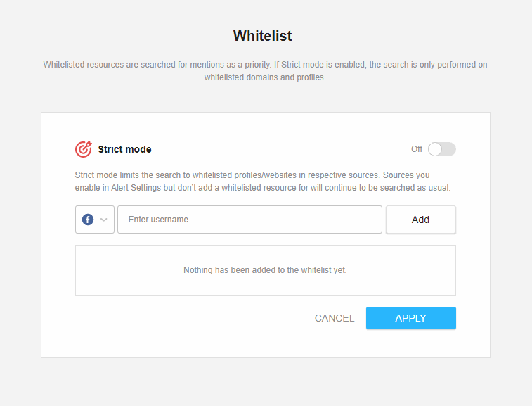Apply the whitelist changes
The width and height of the screenshot is (532, 406).
(x=411, y=318)
